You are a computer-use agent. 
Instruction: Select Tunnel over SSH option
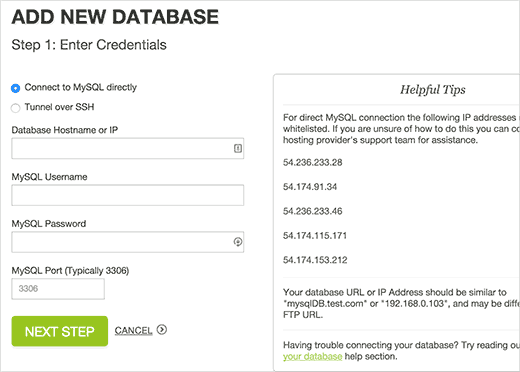coord(15,108)
